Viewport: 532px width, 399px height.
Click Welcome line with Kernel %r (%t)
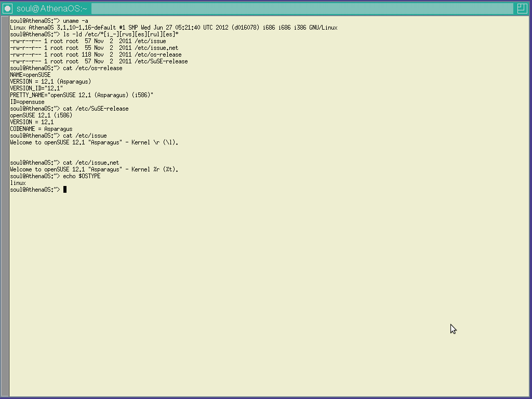[x=94, y=170]
